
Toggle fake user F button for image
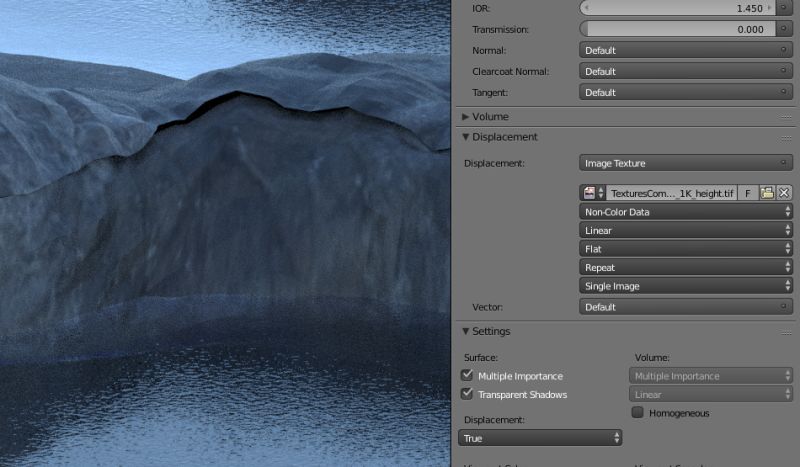tap(747, 193)
